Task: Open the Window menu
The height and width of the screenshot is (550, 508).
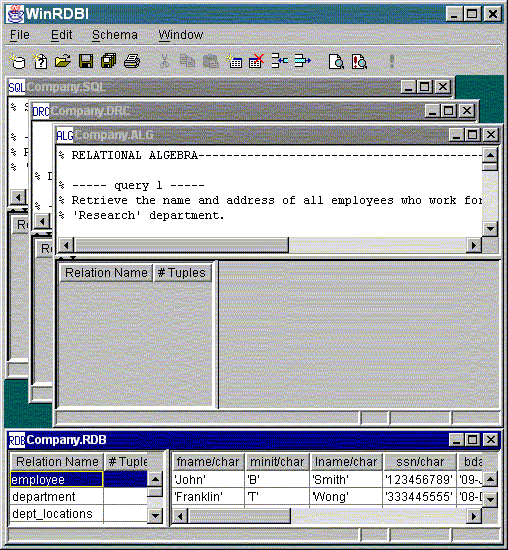Action: [181, 35]
